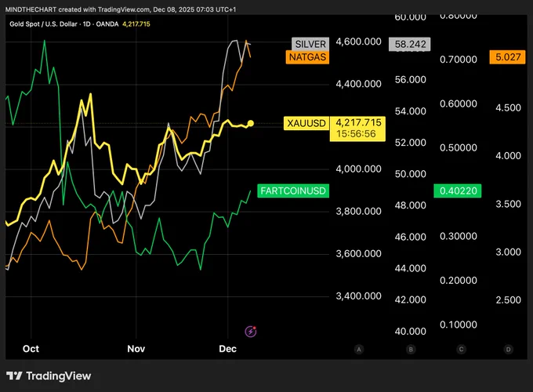533x392 pixels.
Task: Click the yellow last-price dot on gold line
Action: pos(251,123)
